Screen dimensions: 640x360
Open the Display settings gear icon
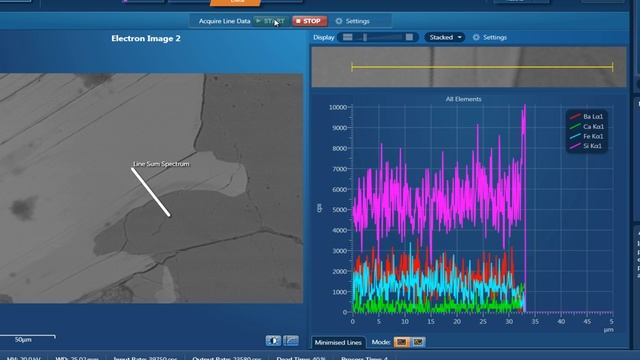click(476, 38)
